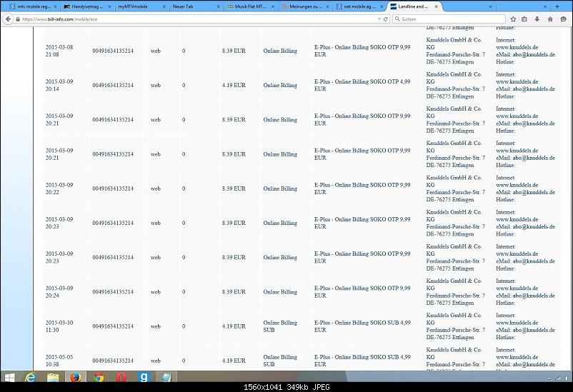Open File Explorer from the taskbar
This screenshot has height=392, width=573.
click(x=54, y=378)
